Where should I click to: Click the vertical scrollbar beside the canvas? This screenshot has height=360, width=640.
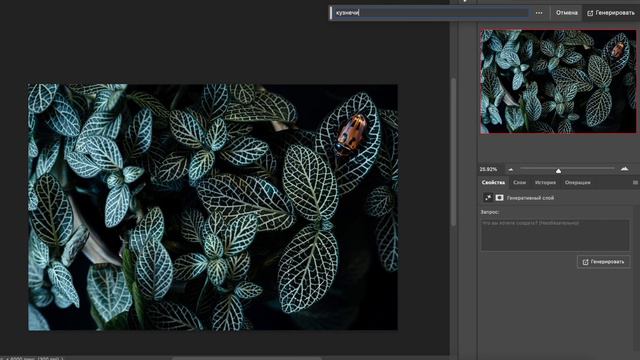[453, 151]
